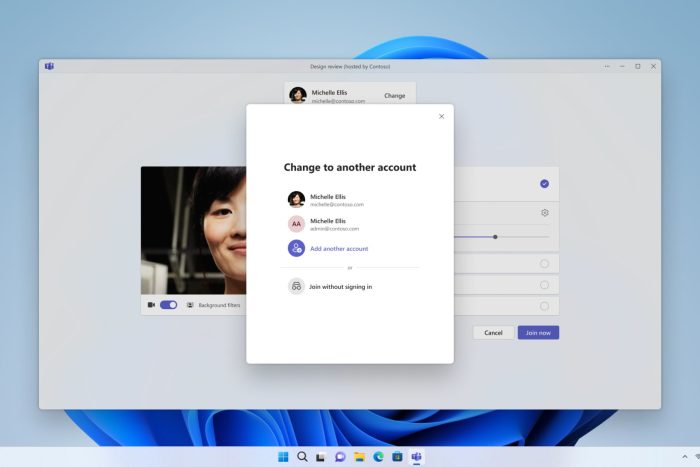This screenshot has width=700, height=467.
Task: Close the Teams meeting window
Action: tap(653, 66)
